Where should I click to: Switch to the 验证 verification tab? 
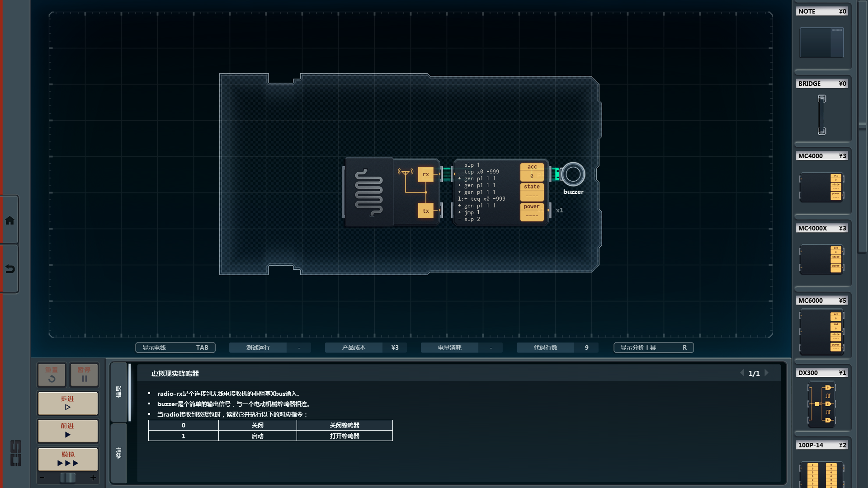click(118, 453)
